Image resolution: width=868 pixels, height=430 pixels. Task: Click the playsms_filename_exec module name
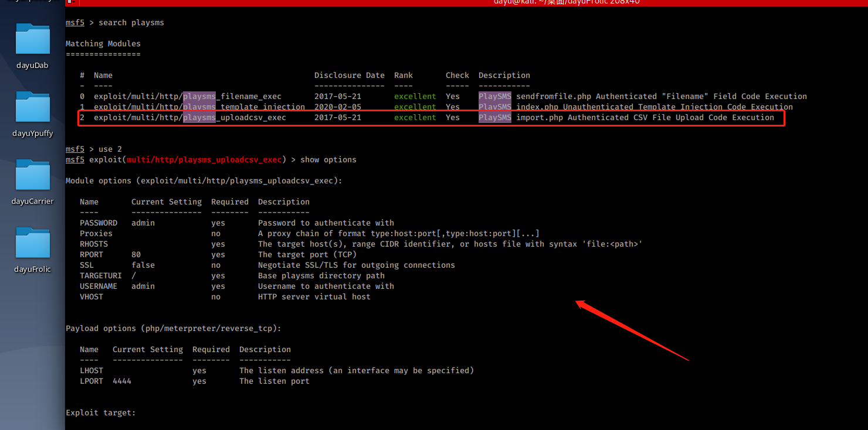188,97
